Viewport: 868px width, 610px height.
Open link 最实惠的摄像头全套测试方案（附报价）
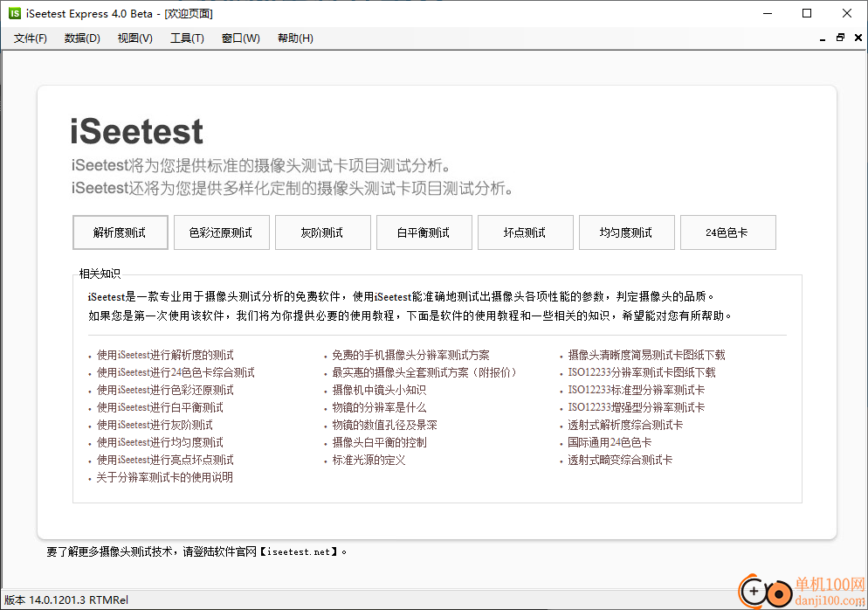[424, 372]
